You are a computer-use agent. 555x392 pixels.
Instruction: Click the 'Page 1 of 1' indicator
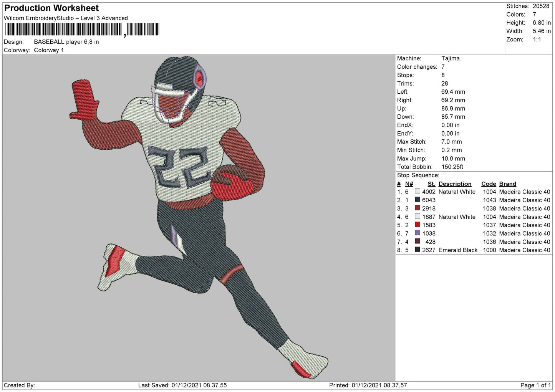[536, 385]
